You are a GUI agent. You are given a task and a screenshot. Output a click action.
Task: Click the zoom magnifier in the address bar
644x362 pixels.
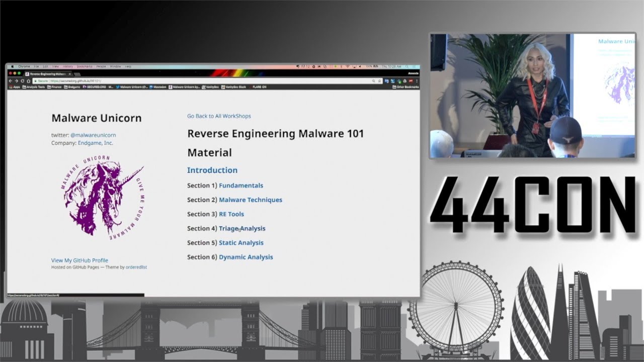pos(373,81)
